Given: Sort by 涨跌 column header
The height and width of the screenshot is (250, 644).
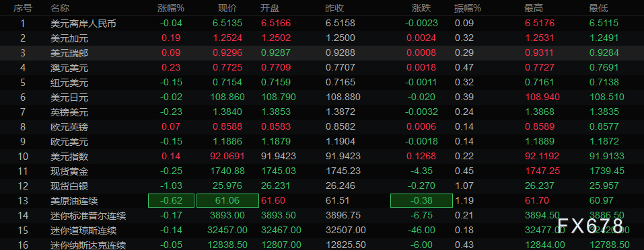Looking at the screenshot, I should tap(421, 8).
